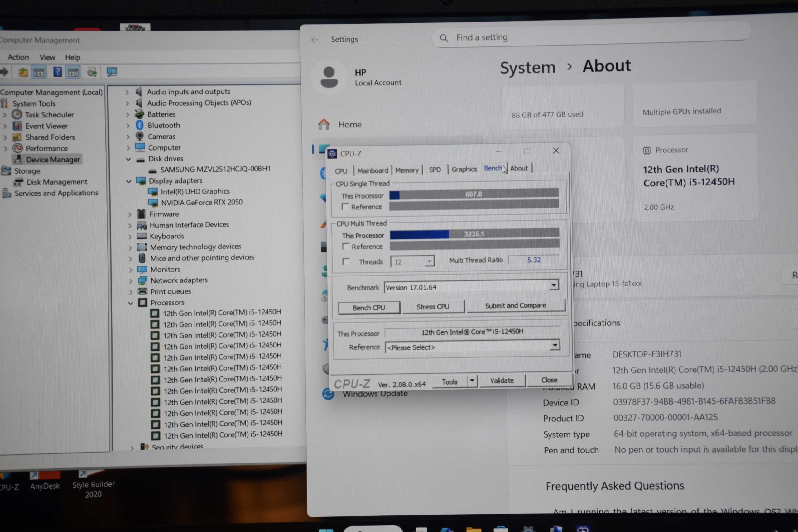Click the Batteries device category icon
Viewport: 798px width, 532px height.
click(x=139, y=114)
